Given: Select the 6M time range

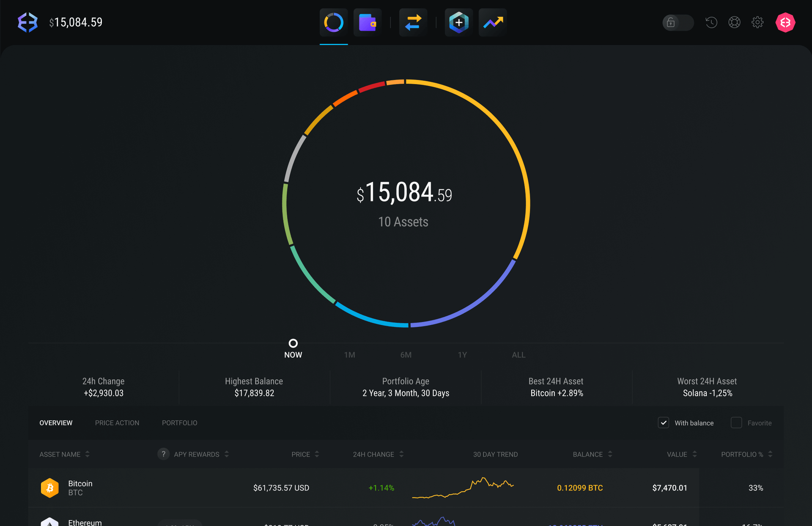Looking at the screenshot, I should [x=406, y=355].
